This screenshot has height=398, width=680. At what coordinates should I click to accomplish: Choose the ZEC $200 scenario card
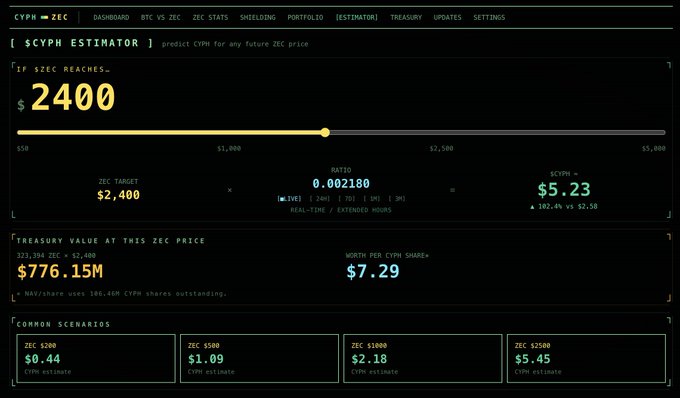pos(96,359)
